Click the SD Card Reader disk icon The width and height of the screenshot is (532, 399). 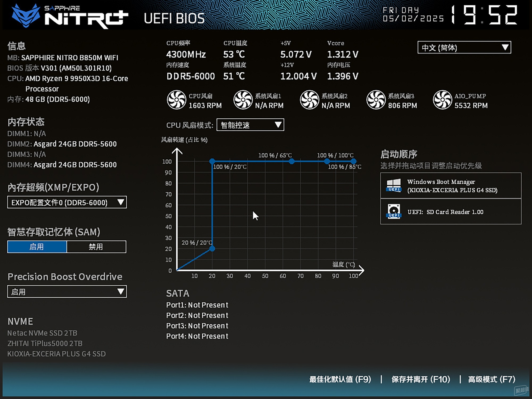[394, 211]
